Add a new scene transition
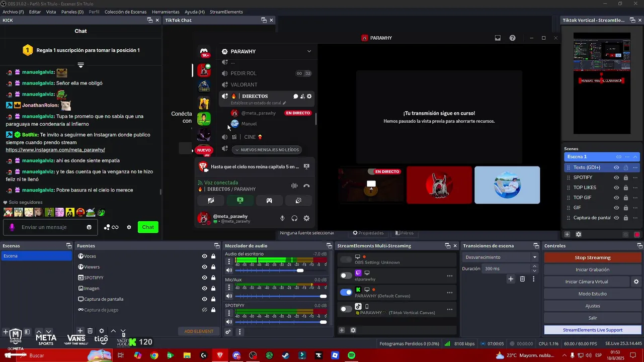Viewport: 644px width, 362px height. point(511,279)
